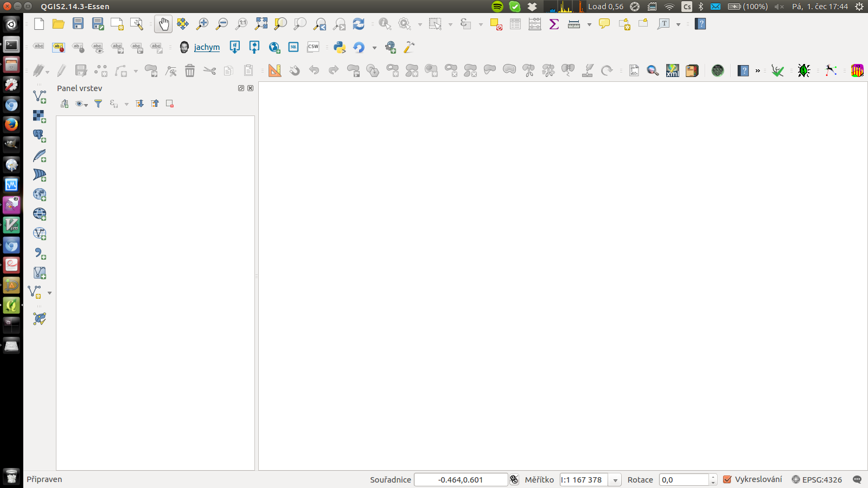Open project with yellow folder icon
The height and width of the screenshot is (488, 868).
[59, 24]
